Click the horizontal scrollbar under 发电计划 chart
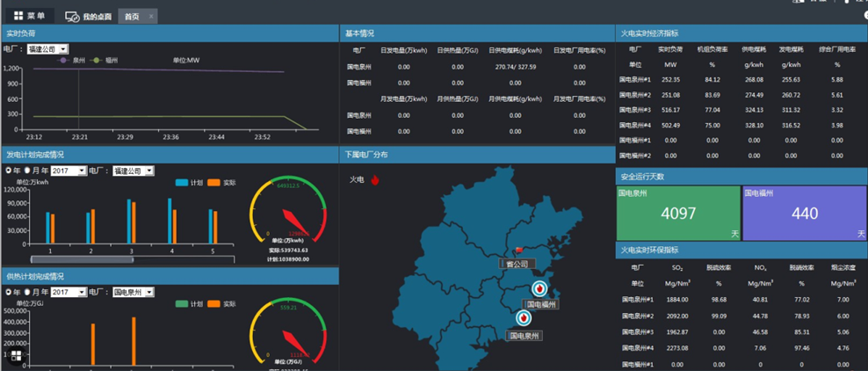 tap(82, 259)
